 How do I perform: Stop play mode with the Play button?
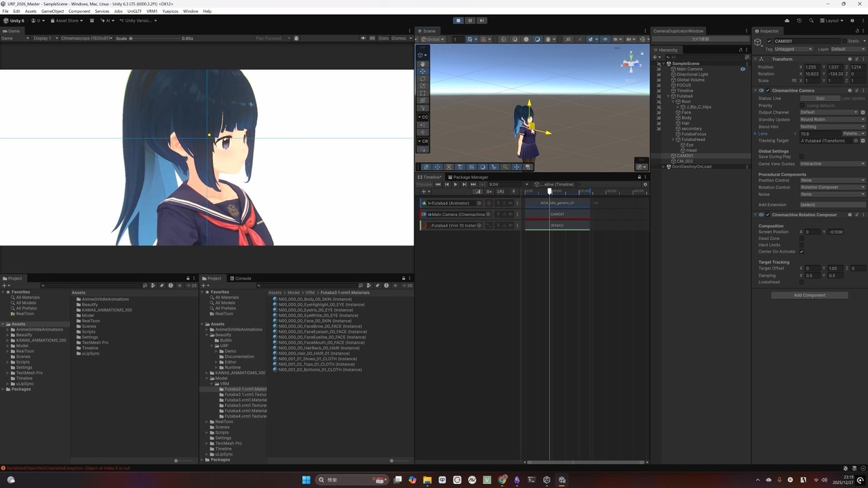click(458, 20)
